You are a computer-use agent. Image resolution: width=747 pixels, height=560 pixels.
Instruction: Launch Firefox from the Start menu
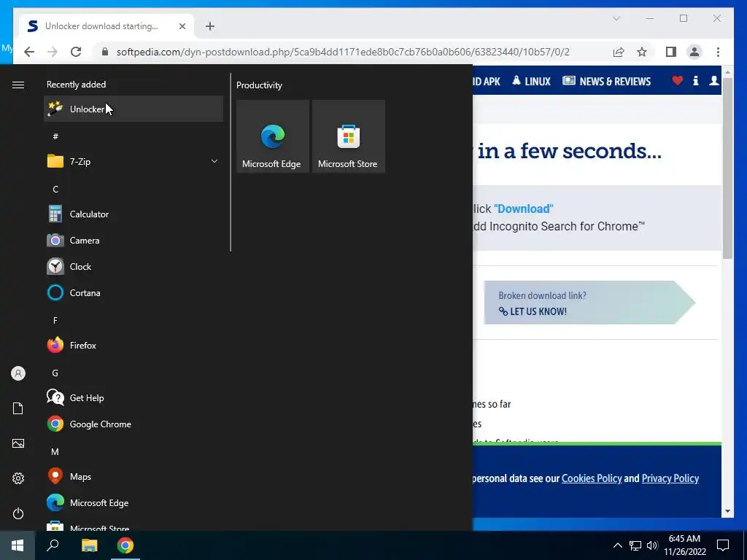(x=133, y=345)
